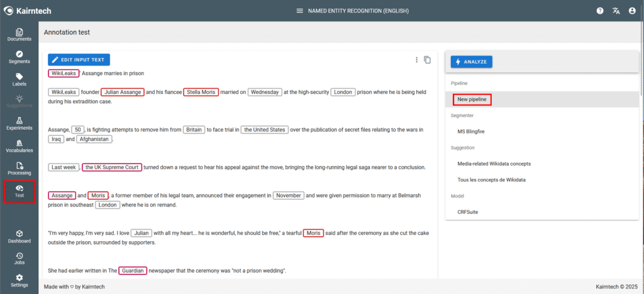Open the Processing sidebar section
Viewport: 644px width, 294px height.
[x=19, y=169]
